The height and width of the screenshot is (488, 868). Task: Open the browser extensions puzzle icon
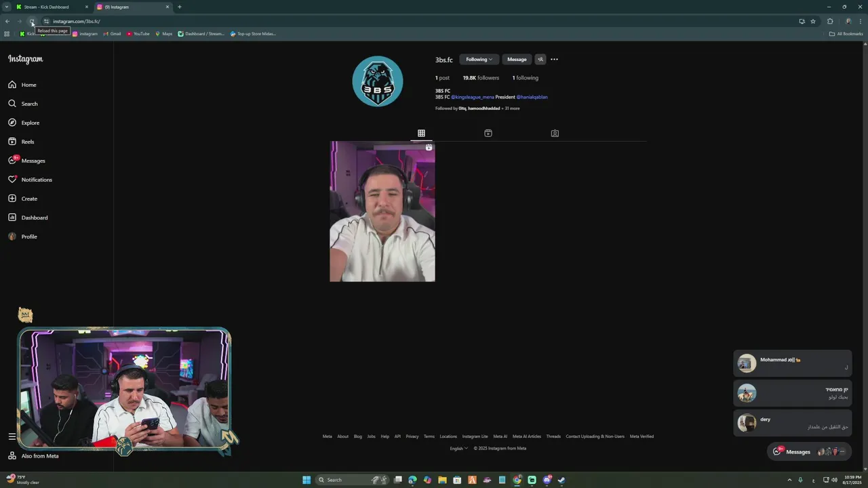tap(830, 21)
